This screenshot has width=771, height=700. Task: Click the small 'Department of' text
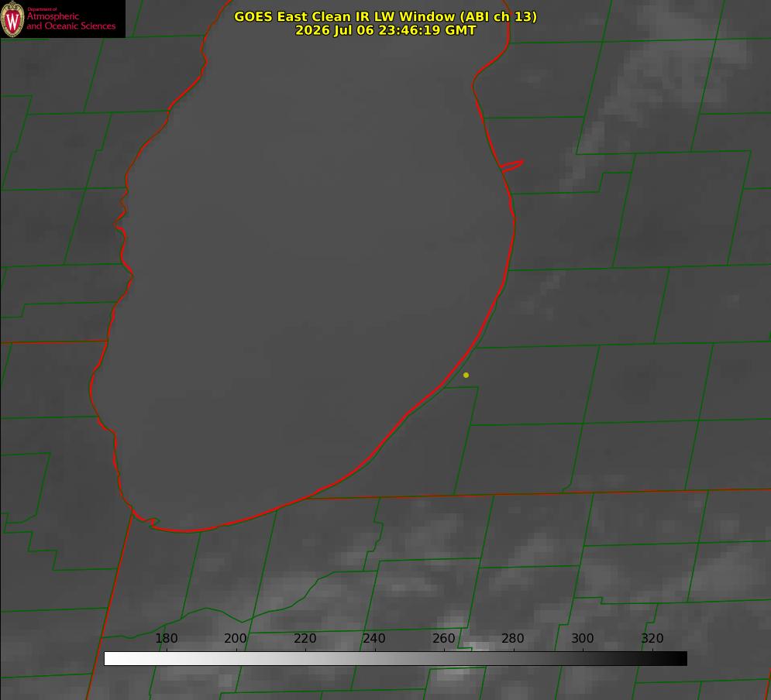pos(42,9)
